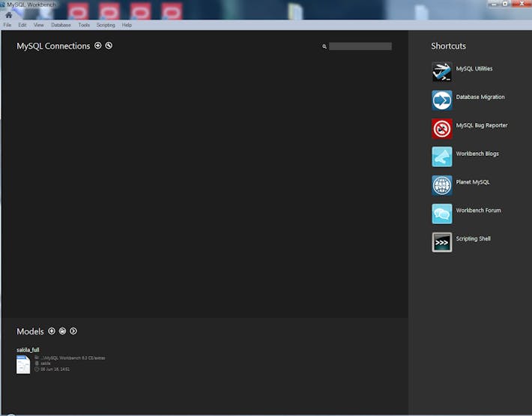Viewport: 532px width, 416px height.
Task: Open the Database menu
Action: pyautogui.click(x=61, y=25)
